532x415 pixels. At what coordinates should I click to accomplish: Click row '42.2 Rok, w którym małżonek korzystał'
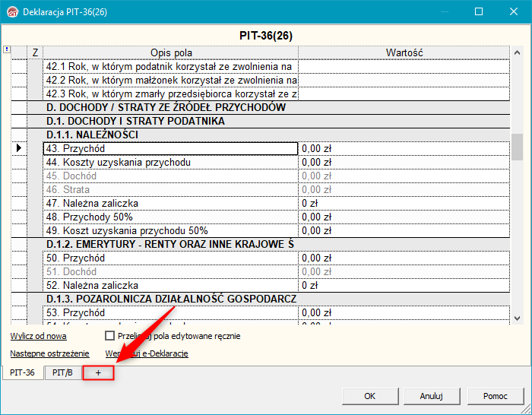point(171,80)
